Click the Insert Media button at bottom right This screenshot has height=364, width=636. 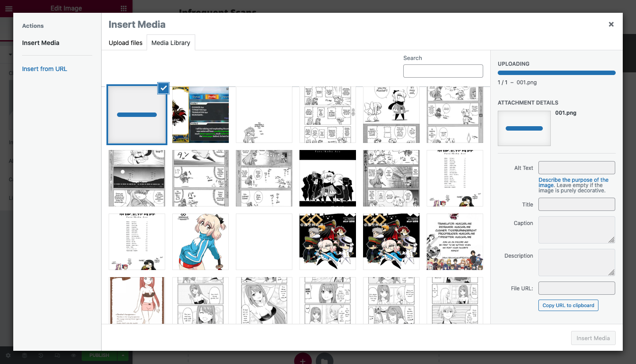tap(593, 338)
